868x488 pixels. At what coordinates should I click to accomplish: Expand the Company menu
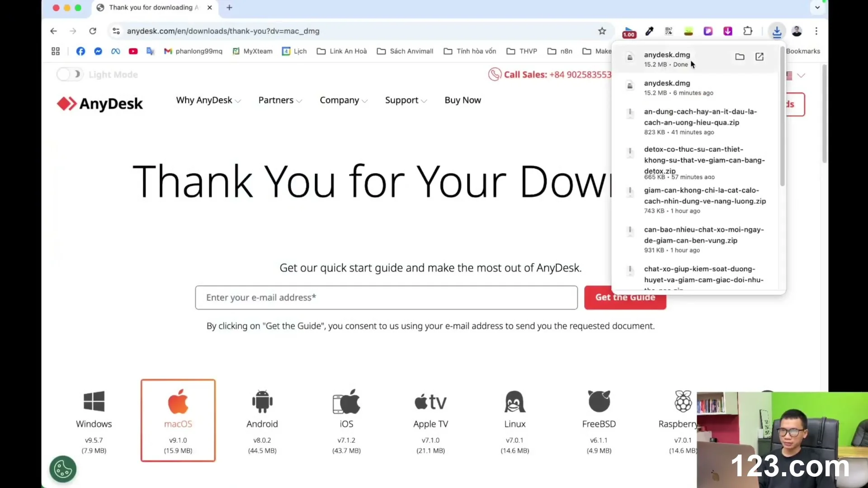(344, 100)
